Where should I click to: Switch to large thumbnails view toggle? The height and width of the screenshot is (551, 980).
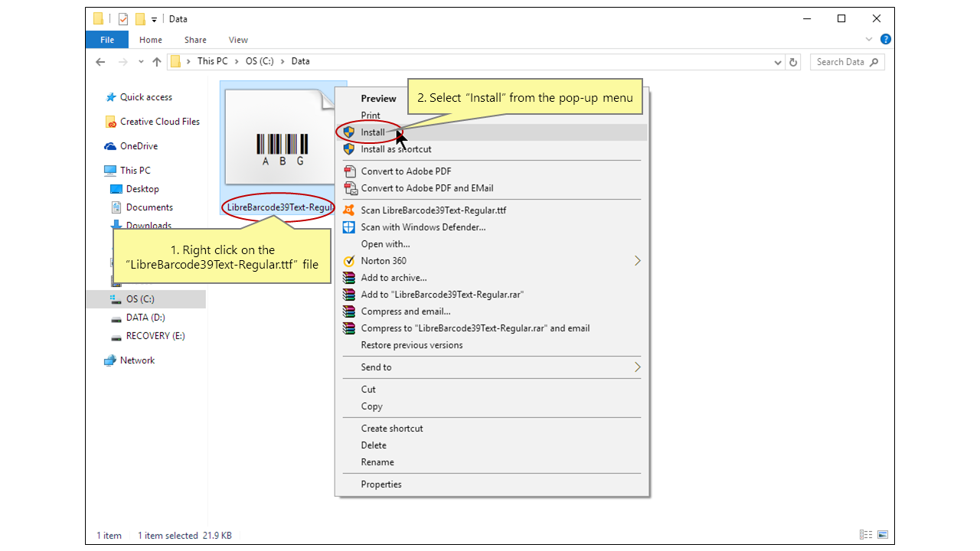[883, 534]
